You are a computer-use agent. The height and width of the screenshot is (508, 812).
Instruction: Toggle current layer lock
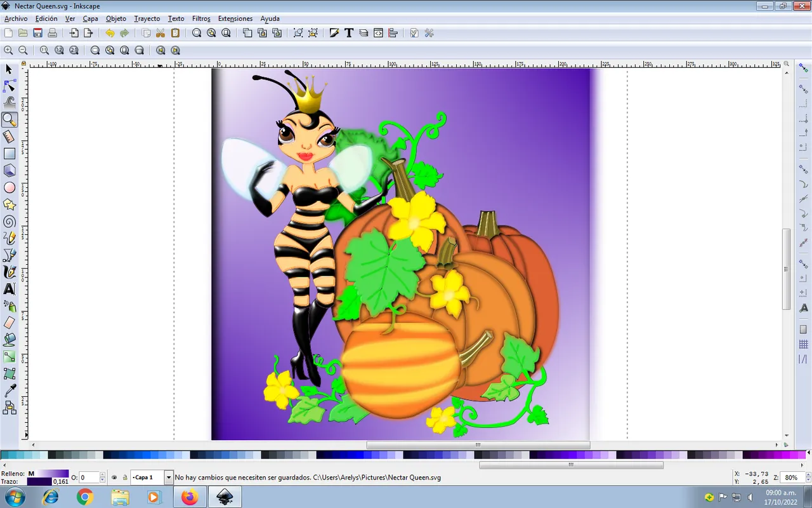click(125, 478)
